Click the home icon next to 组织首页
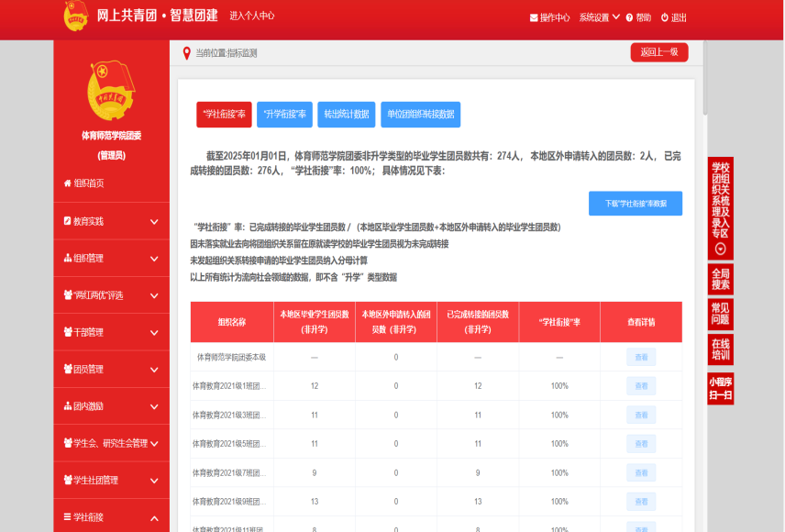 point(67,183)
